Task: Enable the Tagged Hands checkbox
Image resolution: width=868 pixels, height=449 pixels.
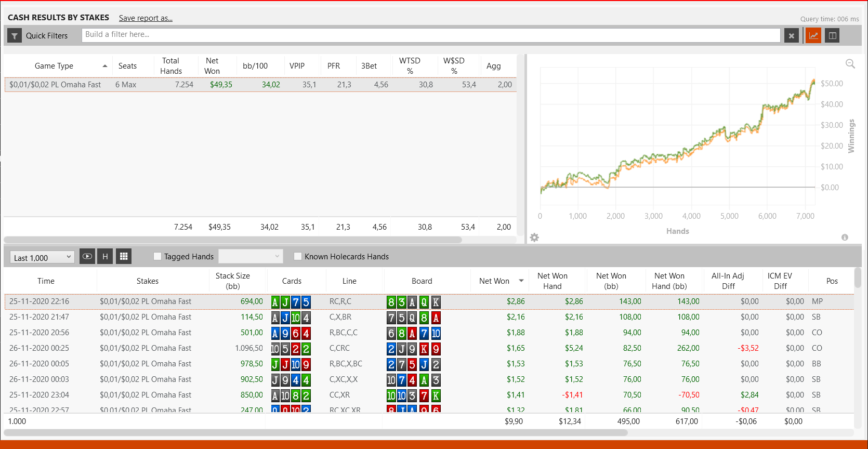Action: [x=157, y=256]
